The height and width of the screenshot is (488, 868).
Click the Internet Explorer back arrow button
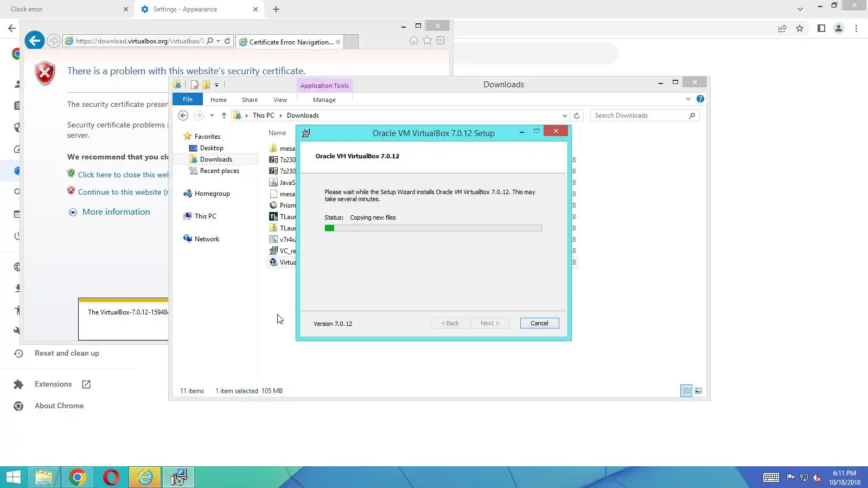coord(34,41)
